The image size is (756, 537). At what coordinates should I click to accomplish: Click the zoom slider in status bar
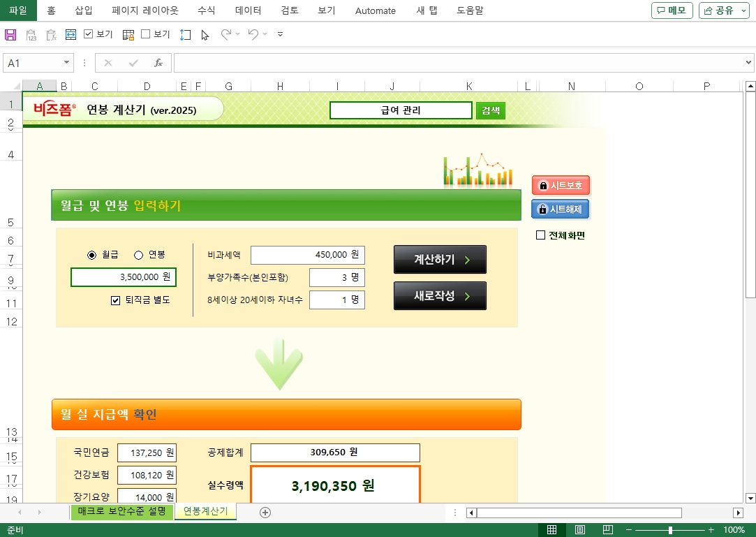(670, 530)
